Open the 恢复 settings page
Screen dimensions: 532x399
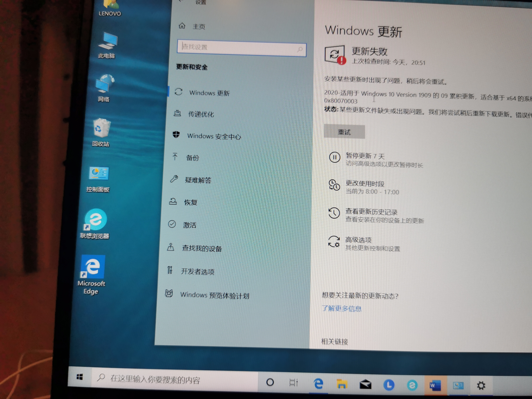[191, 202]
